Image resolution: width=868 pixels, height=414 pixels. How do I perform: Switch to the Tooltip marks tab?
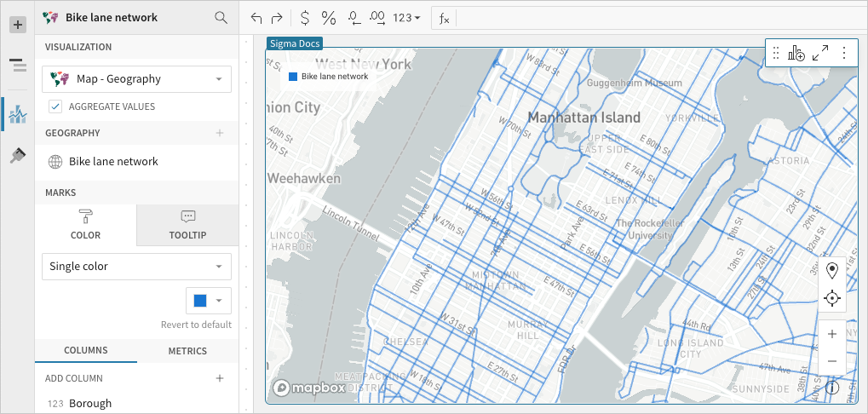(187, 225)
